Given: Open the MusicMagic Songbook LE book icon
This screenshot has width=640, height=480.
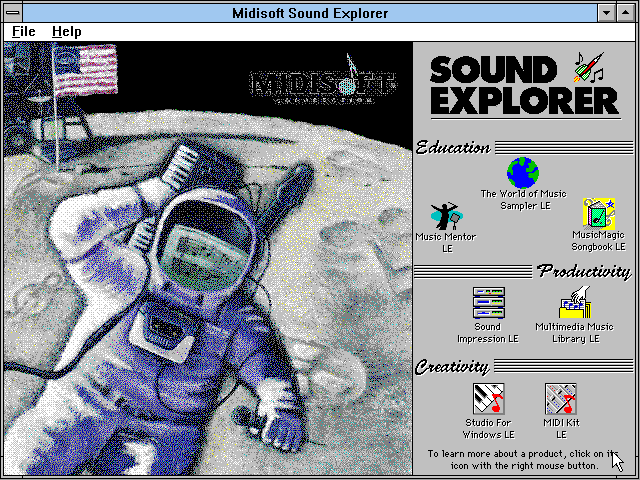Looking at the screenshot, I should click(x=599, y=213).
